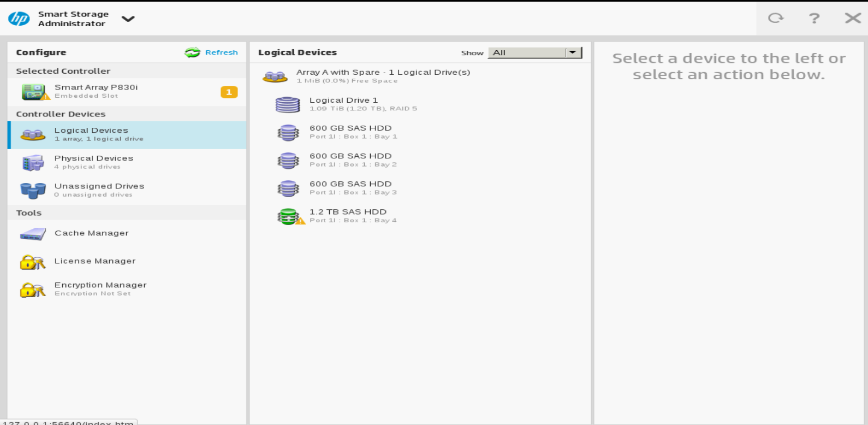The width and height of the screenshot is (868, 425).
Task: Click the Logical Devices panel heading
Action: coord(298,52)
